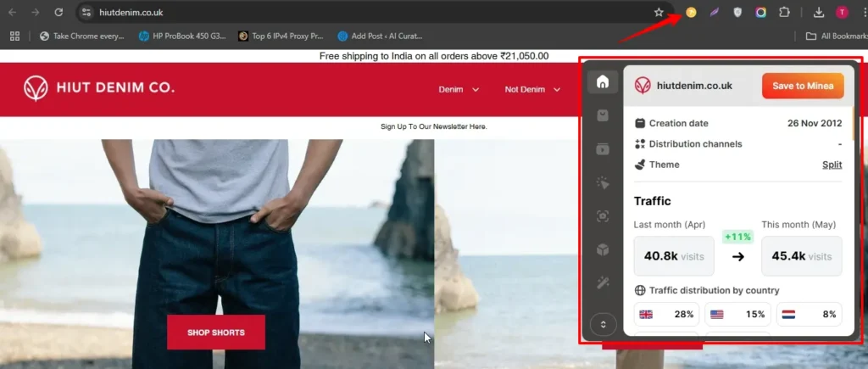This screenshot has width=868, height=369.
Task: Expand the Not Denim navigation dropdown
Action: click(x=532, y=89)
